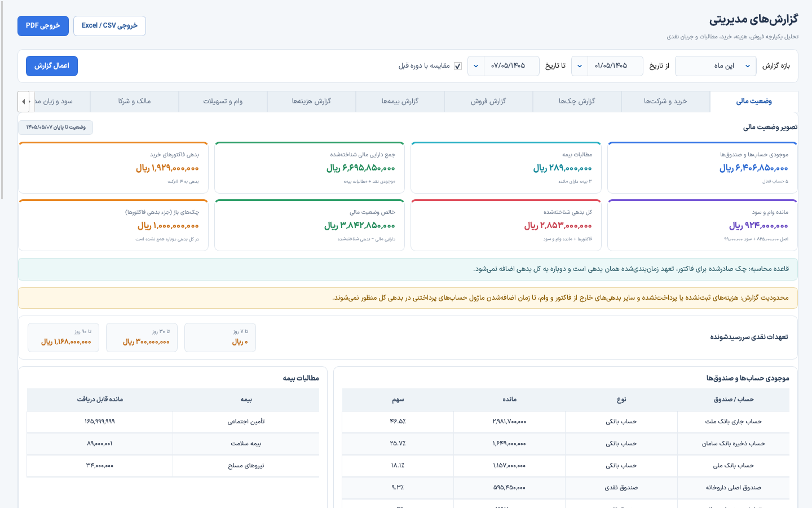Open the 'گزارش هزینه‌ها' tab
Image resolution: width=812 pixels, height=508 pixels.
[311, 102]
